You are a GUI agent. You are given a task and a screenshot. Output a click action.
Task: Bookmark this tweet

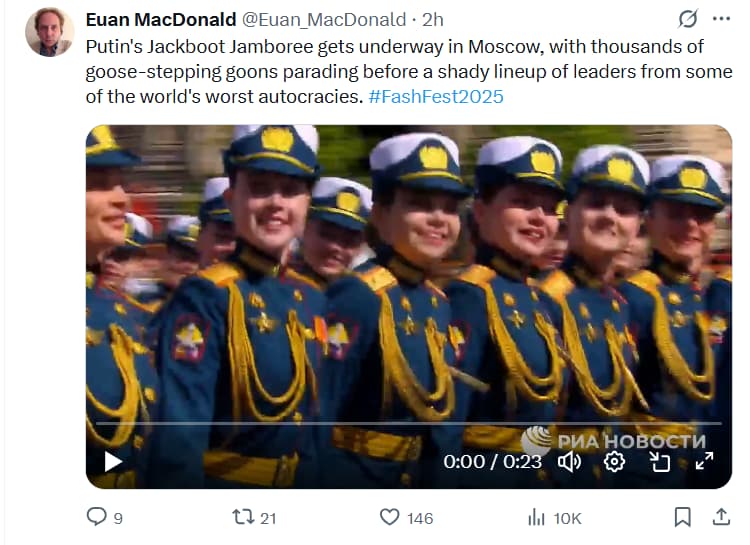683,517
